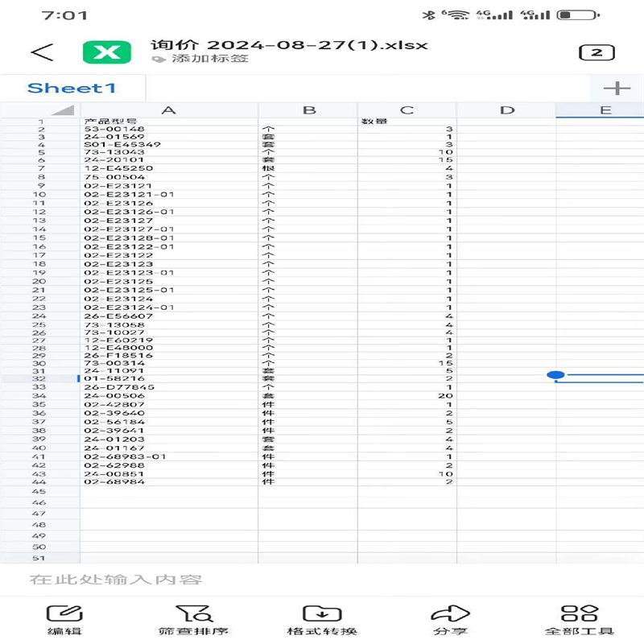
Task: Select cell 26-D77845
Action: coord(169,387)
